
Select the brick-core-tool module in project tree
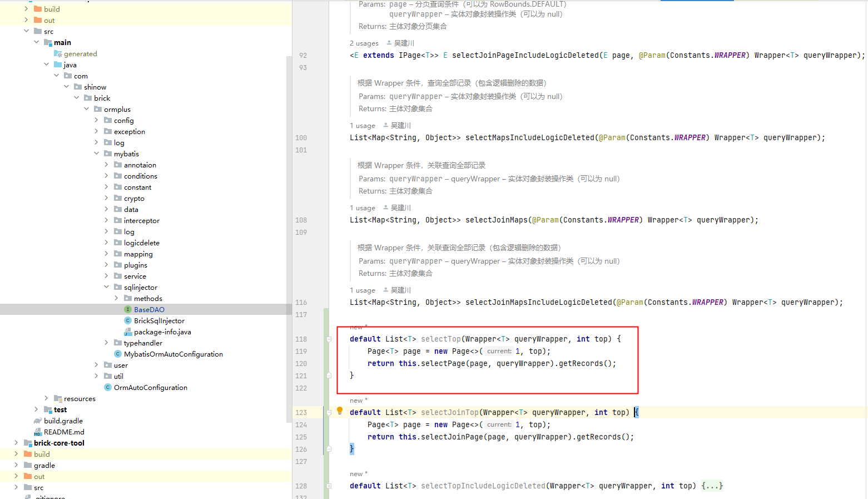point(59,443)
